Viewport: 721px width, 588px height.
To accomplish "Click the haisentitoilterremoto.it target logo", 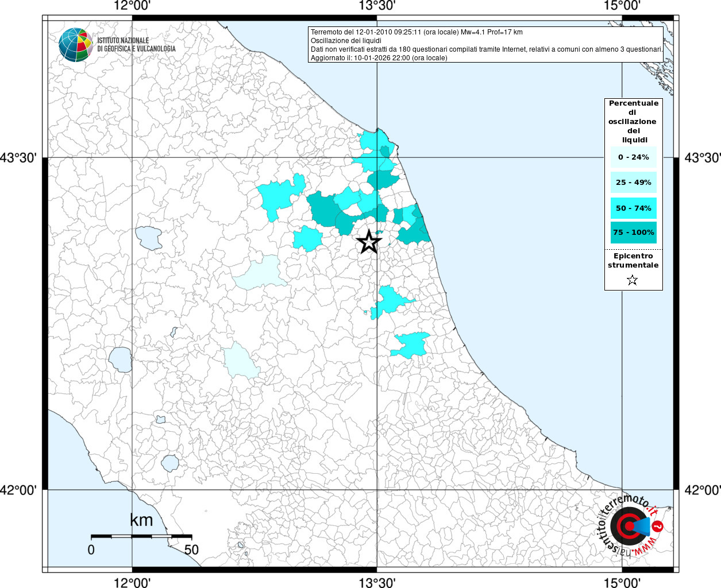I will (x=630, y=526).
